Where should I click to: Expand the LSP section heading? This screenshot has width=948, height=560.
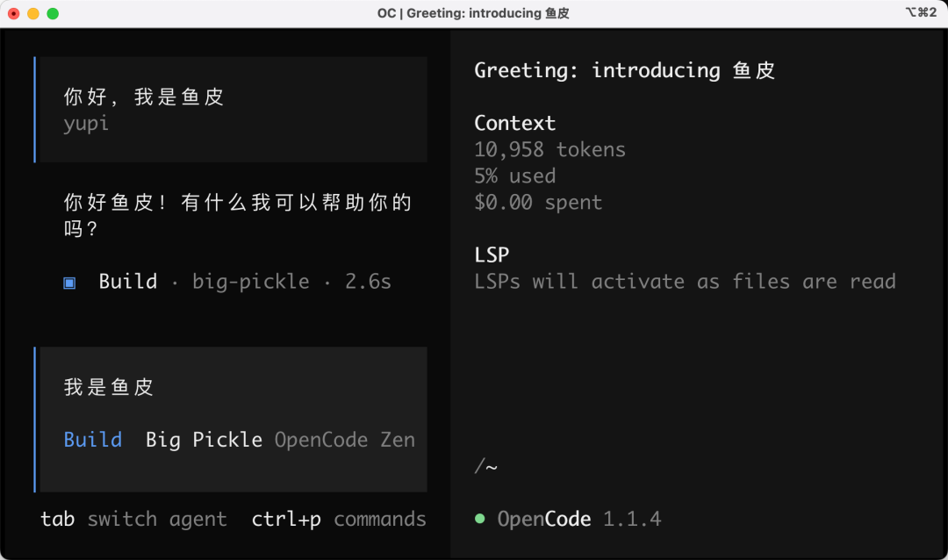[x=491, y=255]
